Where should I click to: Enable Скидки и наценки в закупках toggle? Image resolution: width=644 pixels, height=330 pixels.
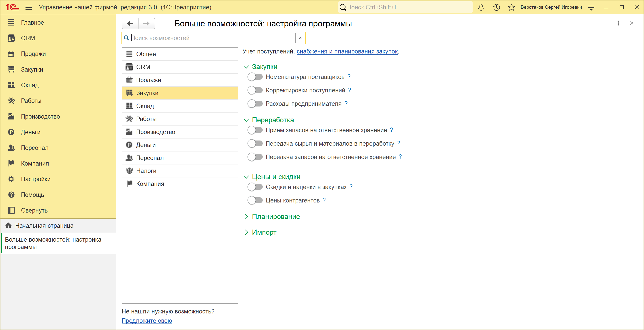point(255,187)
